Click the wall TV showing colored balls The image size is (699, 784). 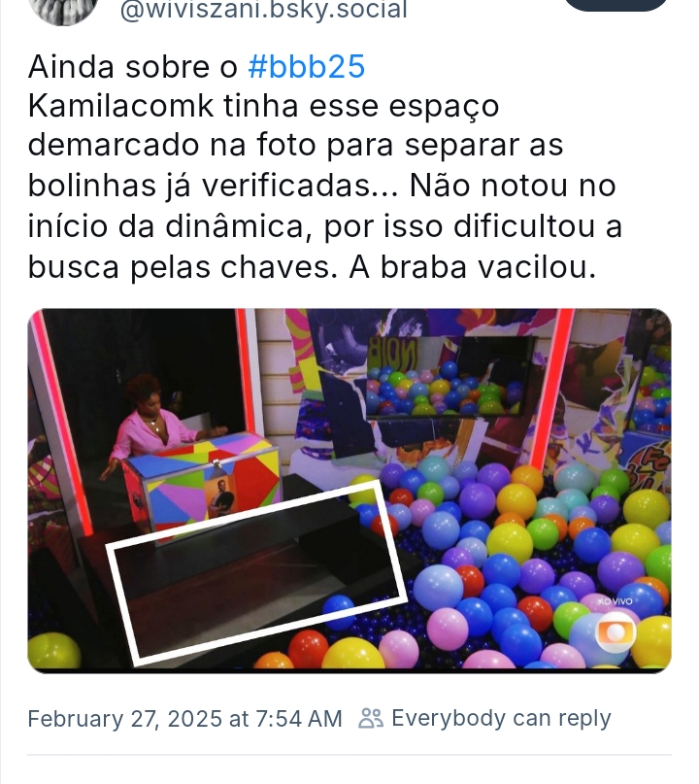[x=449, y=376]
